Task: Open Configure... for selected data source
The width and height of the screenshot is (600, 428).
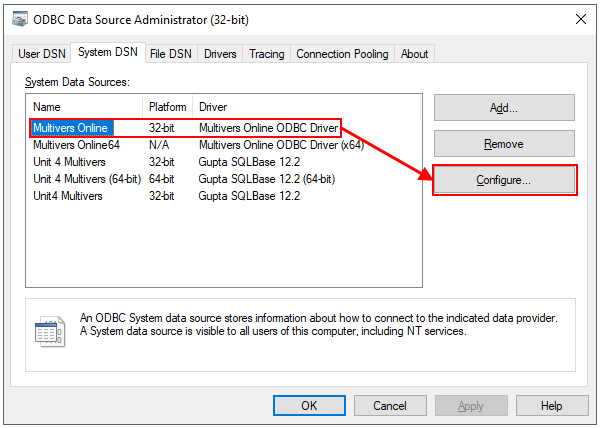Action: 504,180
